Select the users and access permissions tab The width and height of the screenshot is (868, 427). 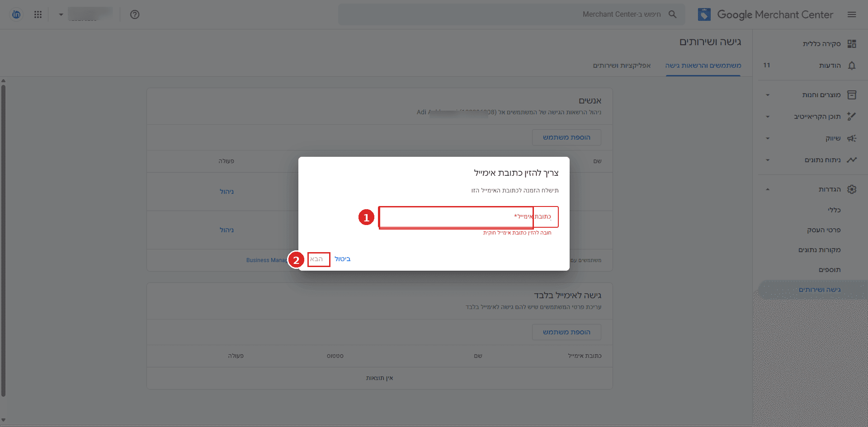(x=703, y=66)
